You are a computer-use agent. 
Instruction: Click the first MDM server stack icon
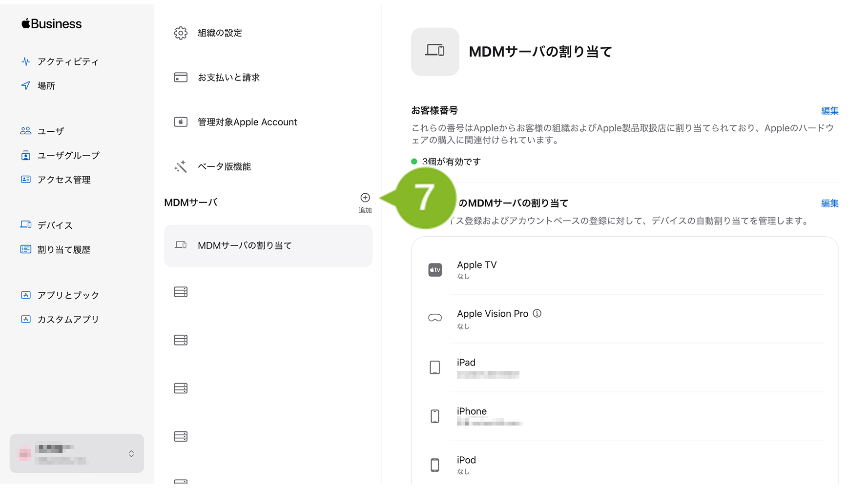click(181, 292)
